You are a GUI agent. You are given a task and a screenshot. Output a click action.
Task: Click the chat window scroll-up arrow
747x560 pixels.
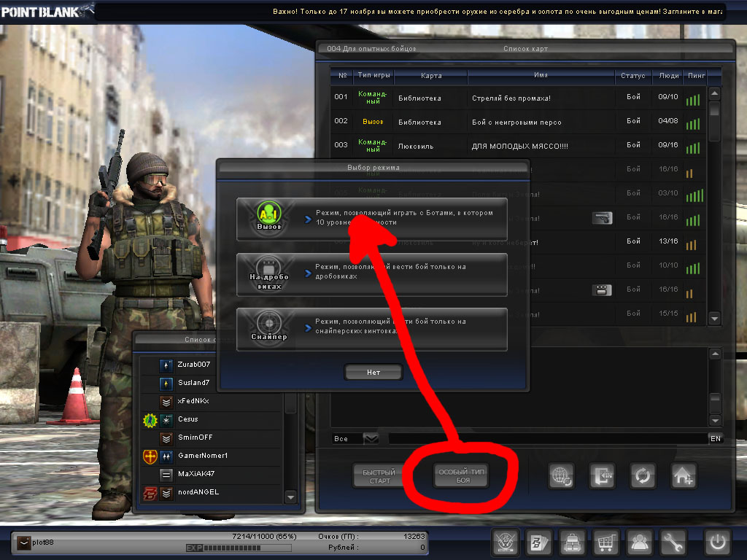(715, 354)
